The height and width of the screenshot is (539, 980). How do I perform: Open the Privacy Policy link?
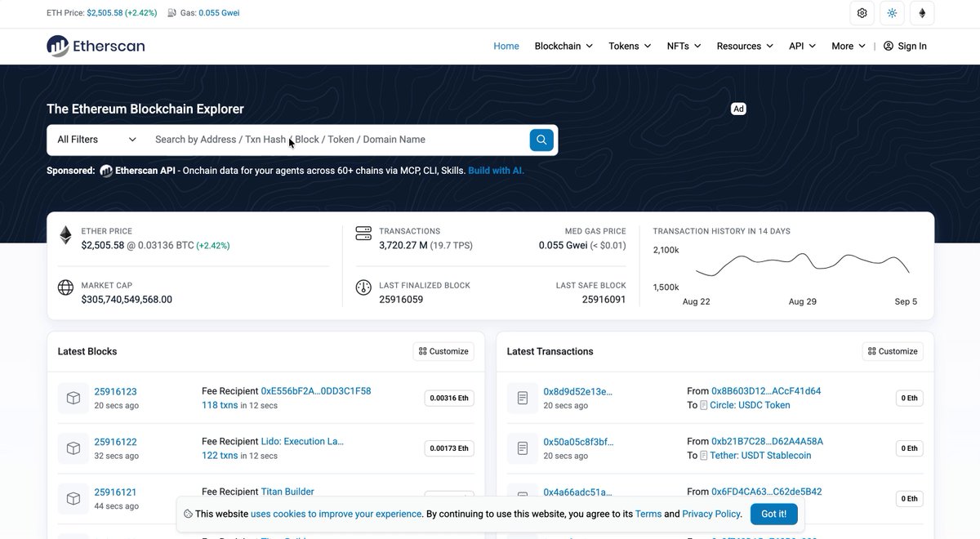tap(711, 514)
